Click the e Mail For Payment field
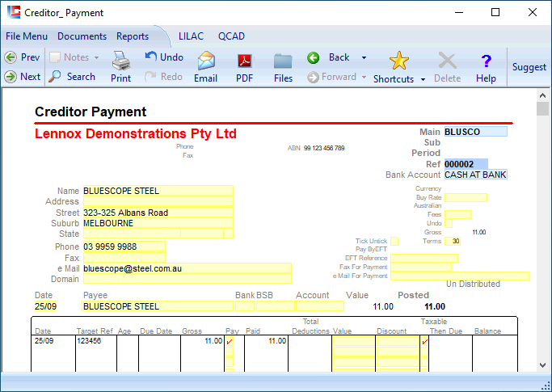The image size is (552, 392). pos(460,276)
